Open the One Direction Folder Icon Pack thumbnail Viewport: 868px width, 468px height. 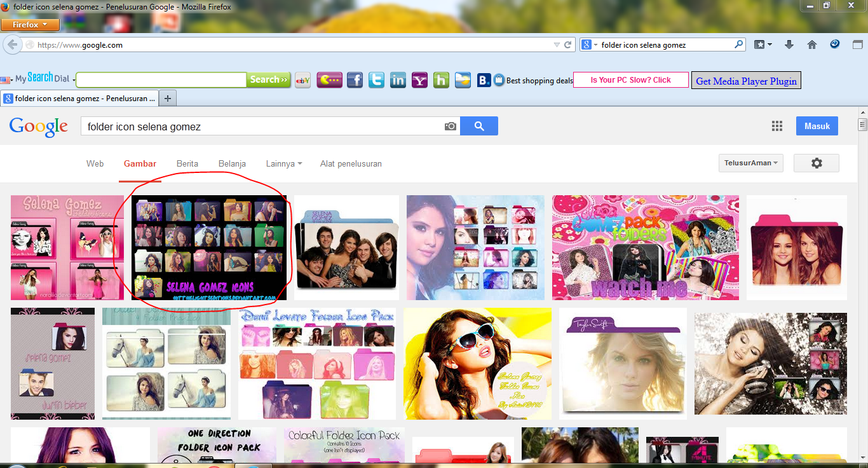217,445
